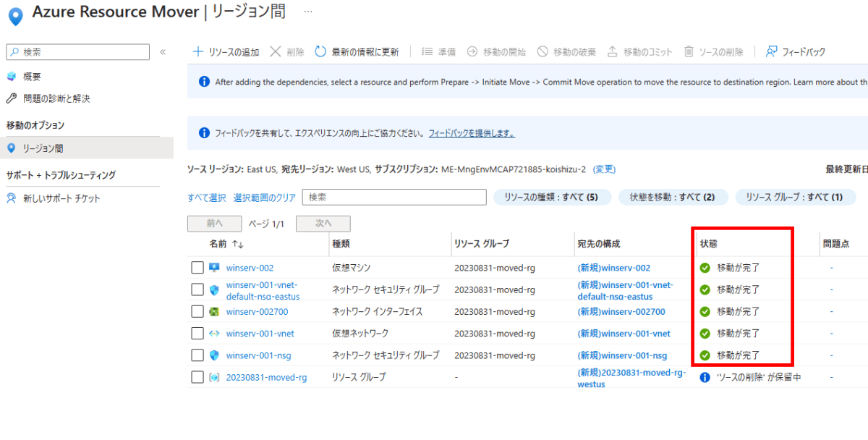Click the info status icon for 20230831-moved-rg
Viewport: 868px width, 440px height.
[705, 377]
